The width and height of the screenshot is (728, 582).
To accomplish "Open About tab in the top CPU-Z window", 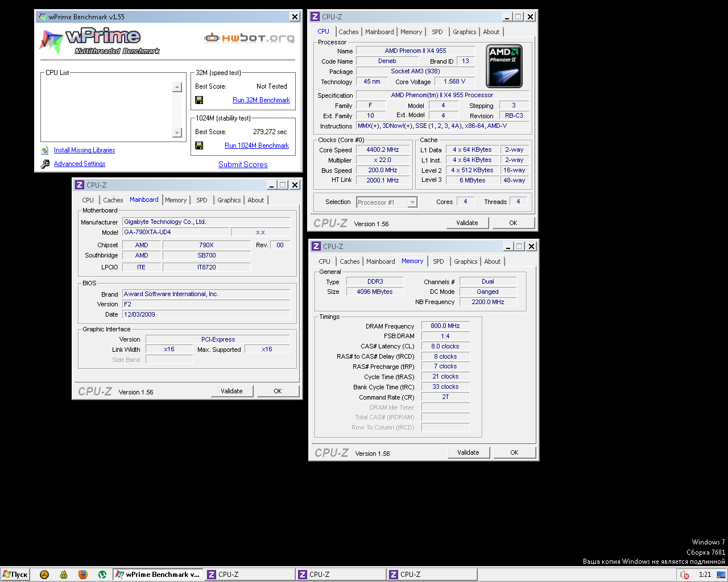I will click(x=491, y=32).
